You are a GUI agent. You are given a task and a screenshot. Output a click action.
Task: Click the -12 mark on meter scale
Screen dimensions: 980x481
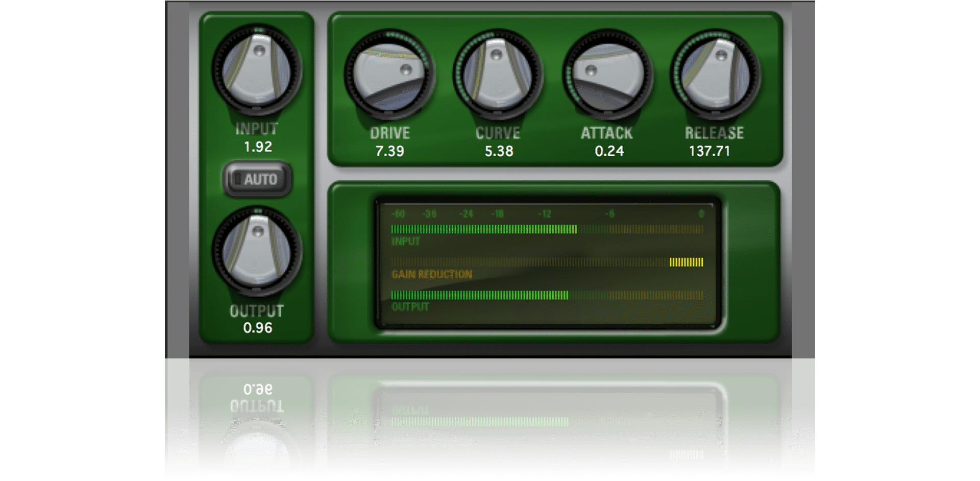[x=545, y=214]
